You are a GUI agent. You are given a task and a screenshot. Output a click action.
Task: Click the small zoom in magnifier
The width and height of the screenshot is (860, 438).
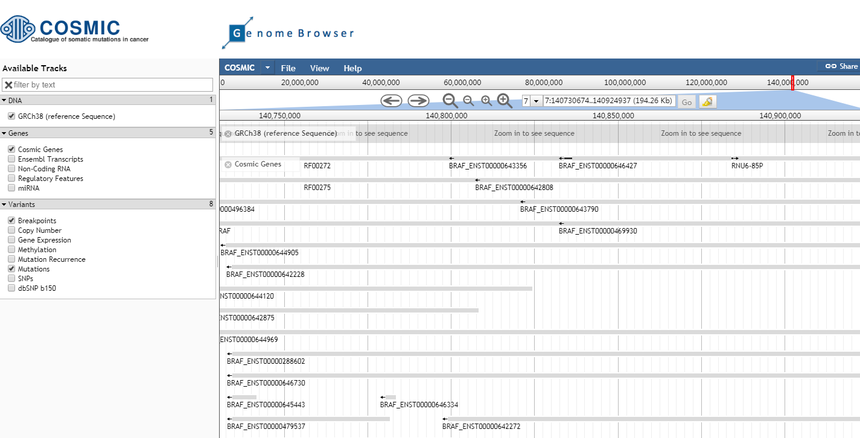(487, 101)
